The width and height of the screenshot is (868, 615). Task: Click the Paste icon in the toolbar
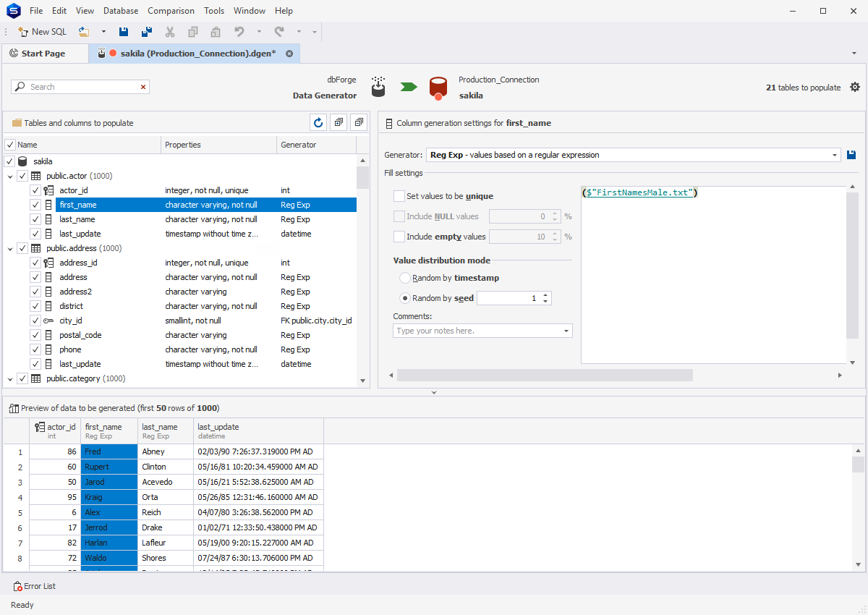pos(216,32)
